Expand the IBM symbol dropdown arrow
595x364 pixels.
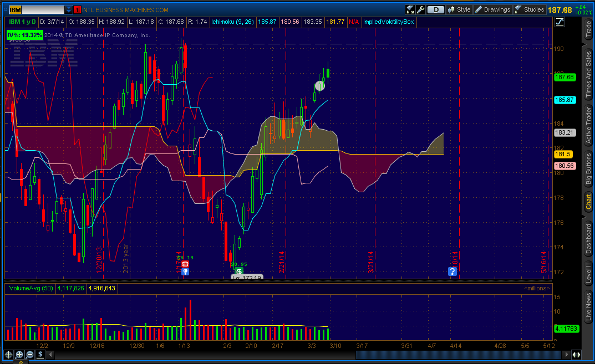coord(68,10)
